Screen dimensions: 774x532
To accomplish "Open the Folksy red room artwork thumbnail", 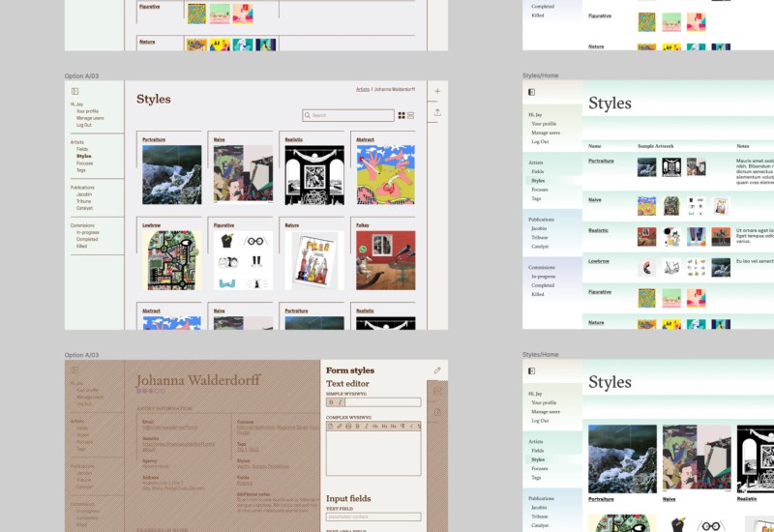I will pos(385,260).
